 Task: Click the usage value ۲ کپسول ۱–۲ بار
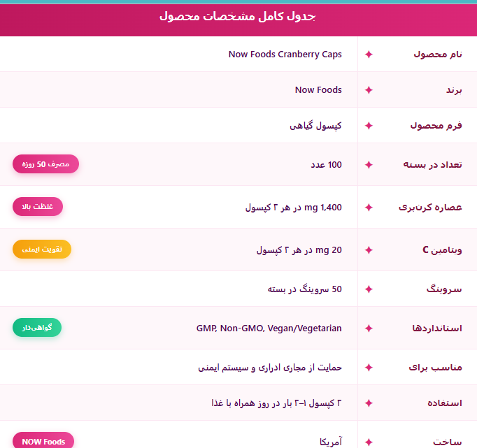(276, 403)
